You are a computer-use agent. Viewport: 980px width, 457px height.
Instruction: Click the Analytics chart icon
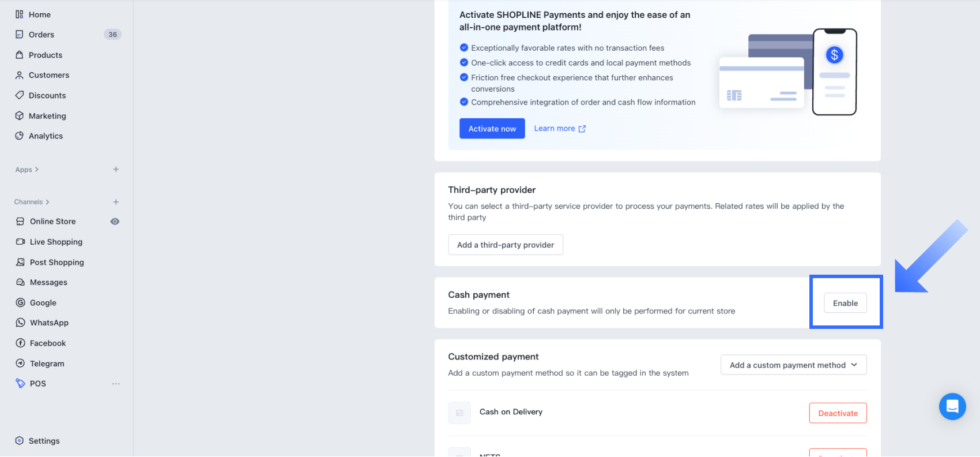[x=20, y=136]
